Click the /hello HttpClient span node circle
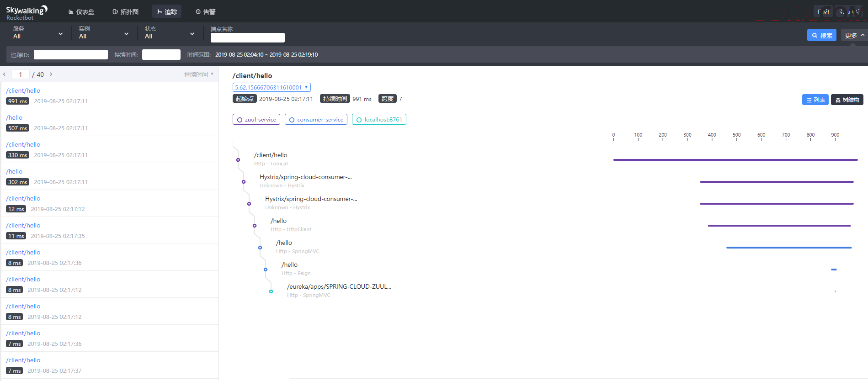The height and width of the screenshot is (381, 868). pyautogui.click(x=255, y=226)
